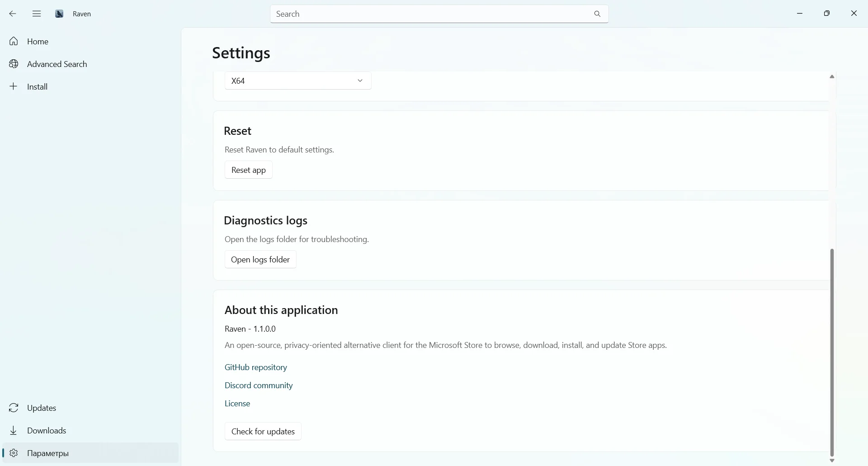The width and height of the screenshot is (868, 466).
Task: Check for updates to Raven
Action: click(263, 432)
